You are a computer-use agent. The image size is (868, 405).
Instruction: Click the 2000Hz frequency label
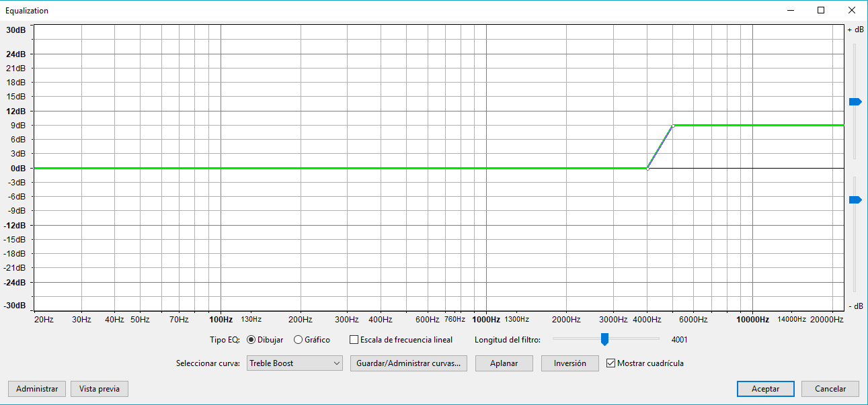(567, 320)
